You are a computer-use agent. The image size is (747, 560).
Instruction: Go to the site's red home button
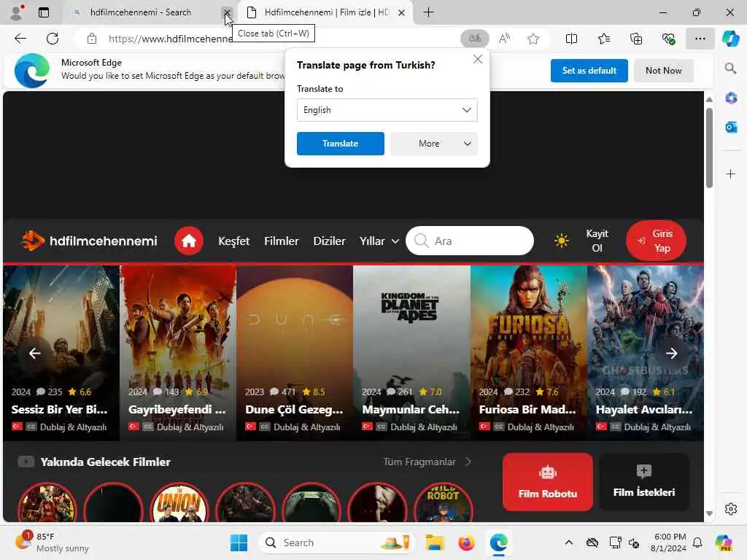tap(189, 241)
